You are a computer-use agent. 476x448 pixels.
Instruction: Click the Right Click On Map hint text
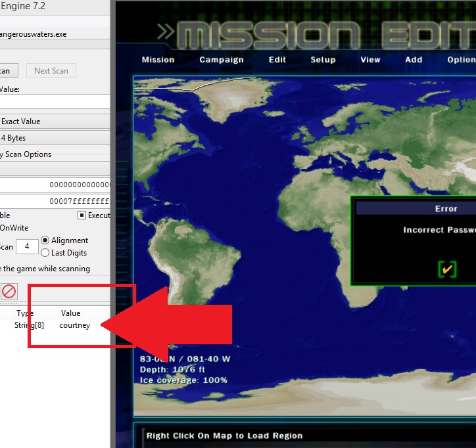coord(224,436)
